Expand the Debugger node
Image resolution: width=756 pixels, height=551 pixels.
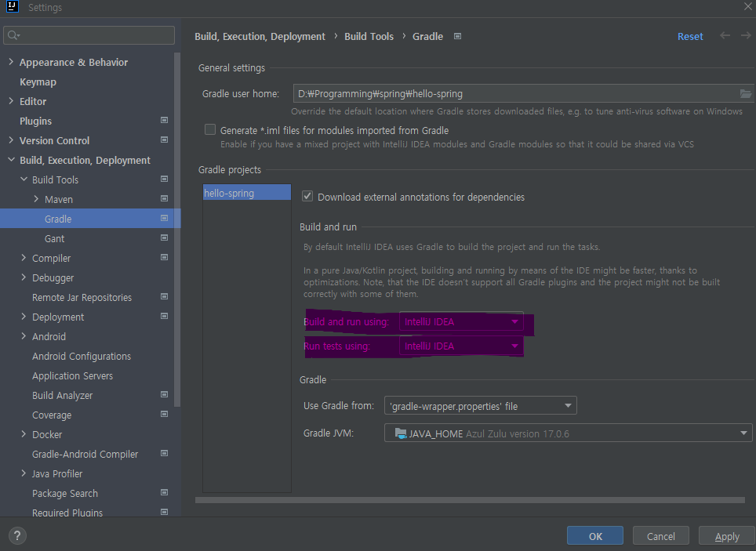(24, 277)
